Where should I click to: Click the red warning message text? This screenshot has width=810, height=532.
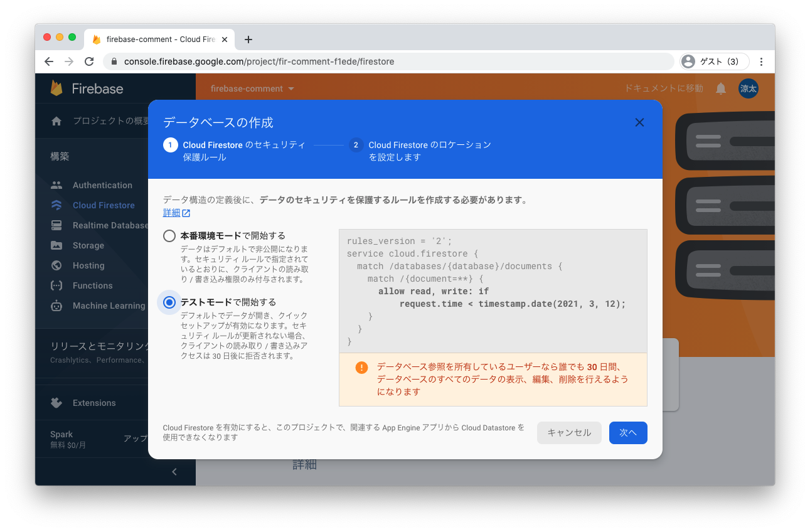pos(502,380)
